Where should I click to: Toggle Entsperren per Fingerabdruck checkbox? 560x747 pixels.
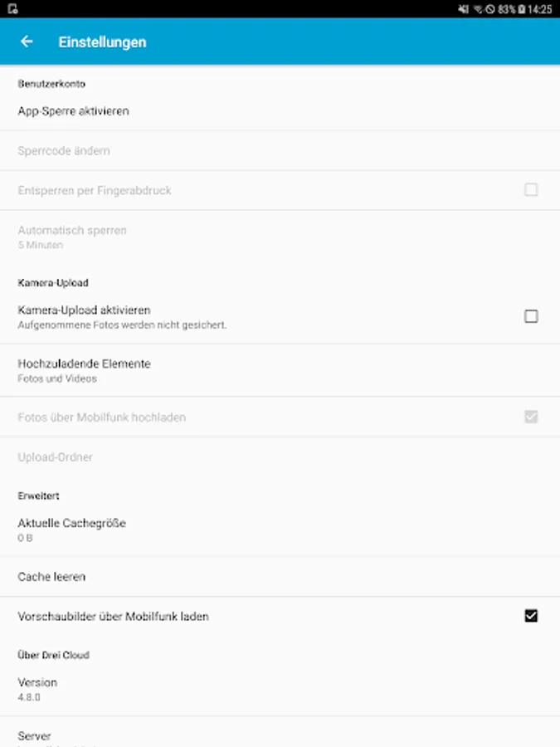pos(531,190)
